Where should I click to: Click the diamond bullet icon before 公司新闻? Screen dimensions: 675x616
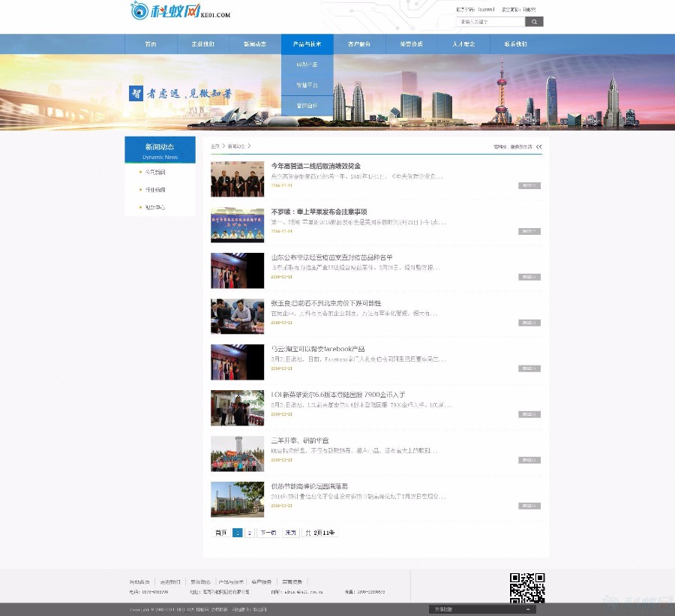coord(140,173)
